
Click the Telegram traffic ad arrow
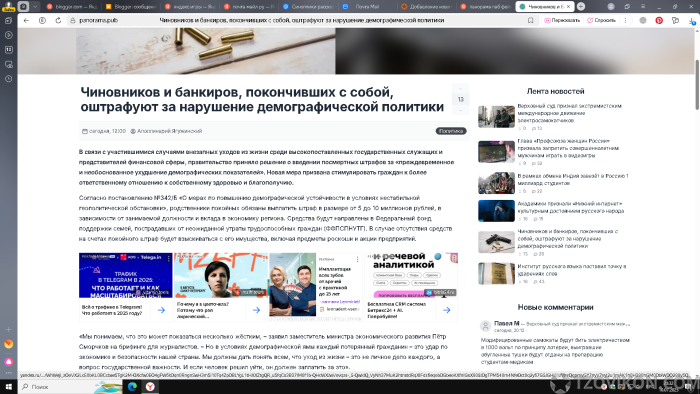tap(162, 310)
